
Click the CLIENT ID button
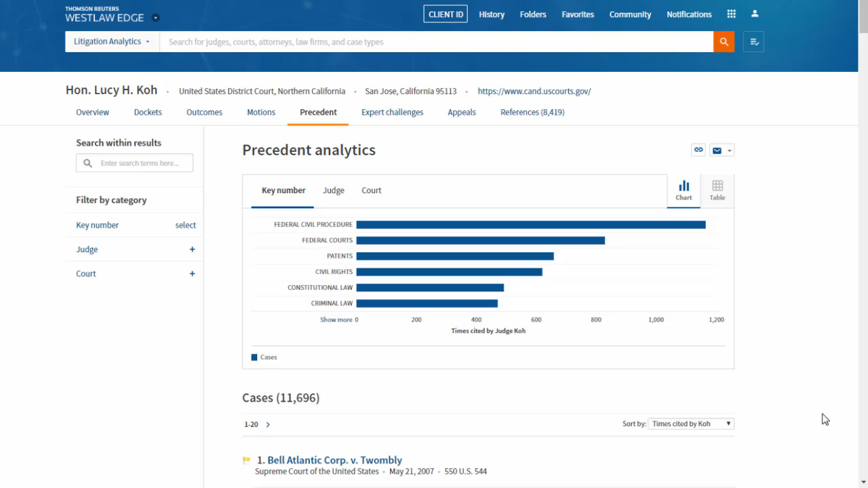pyautogui.click(x=446, y=14)
